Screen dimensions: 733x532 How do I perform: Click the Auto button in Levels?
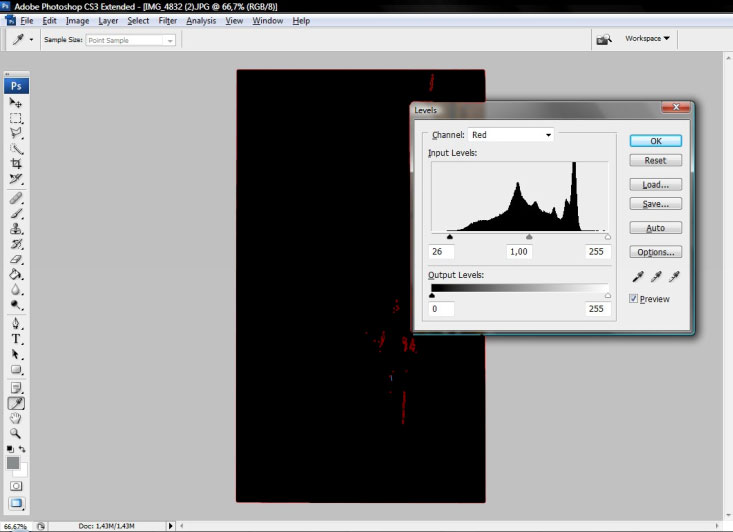click(x=655, y=228)
